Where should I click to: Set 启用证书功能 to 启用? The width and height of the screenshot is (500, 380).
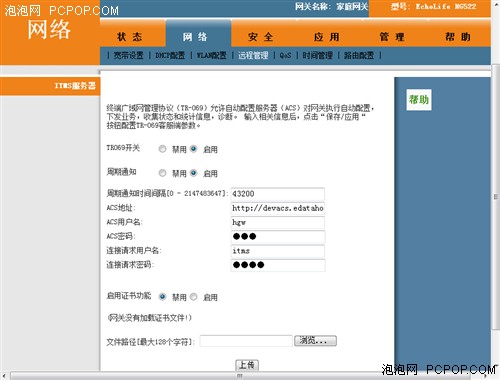tap(193, 297)
